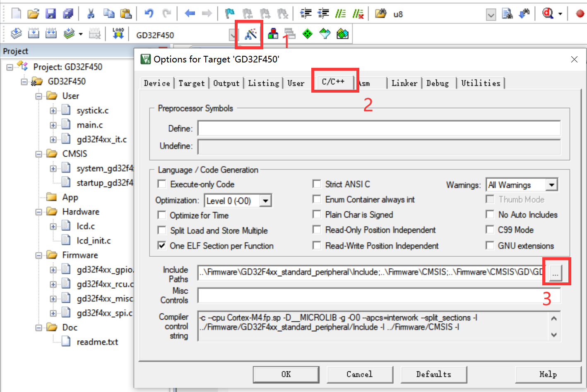Click the Copy toolbar icon
Screen dimensions: 587x392
(x=108, y=14)
